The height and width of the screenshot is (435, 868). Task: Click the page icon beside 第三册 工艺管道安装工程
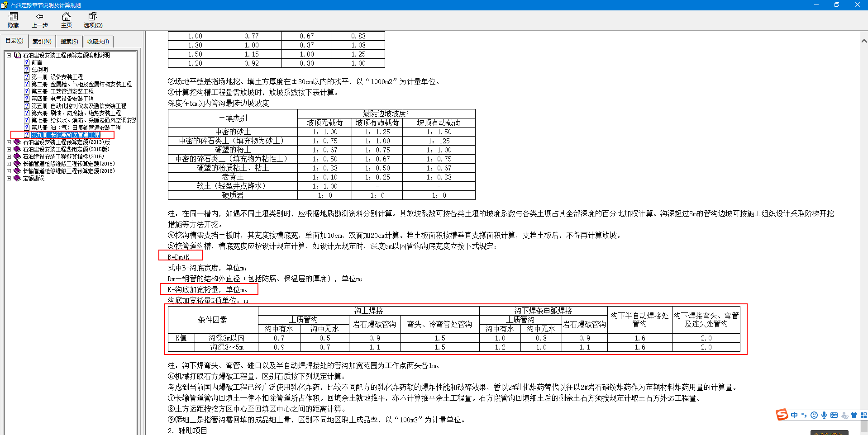pos(27,91)
